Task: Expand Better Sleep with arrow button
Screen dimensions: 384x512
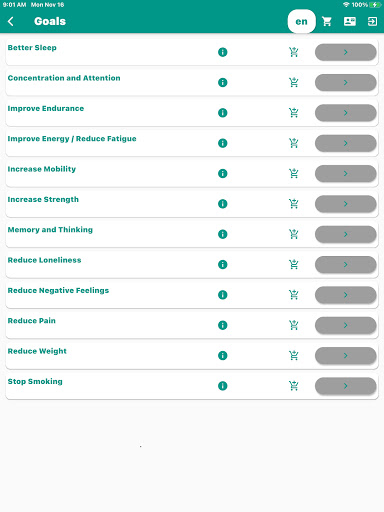Action: point(346,52)
